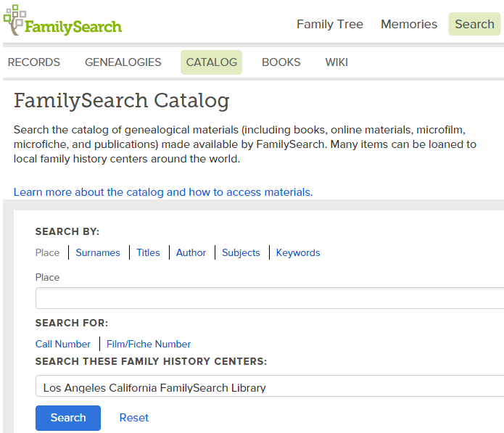
Task: Search by Author option
Action: tap(191, 252)
